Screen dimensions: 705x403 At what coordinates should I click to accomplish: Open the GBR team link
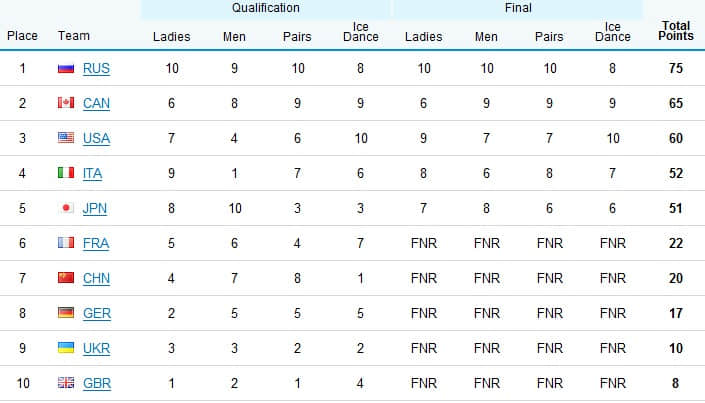pos(97,384)
